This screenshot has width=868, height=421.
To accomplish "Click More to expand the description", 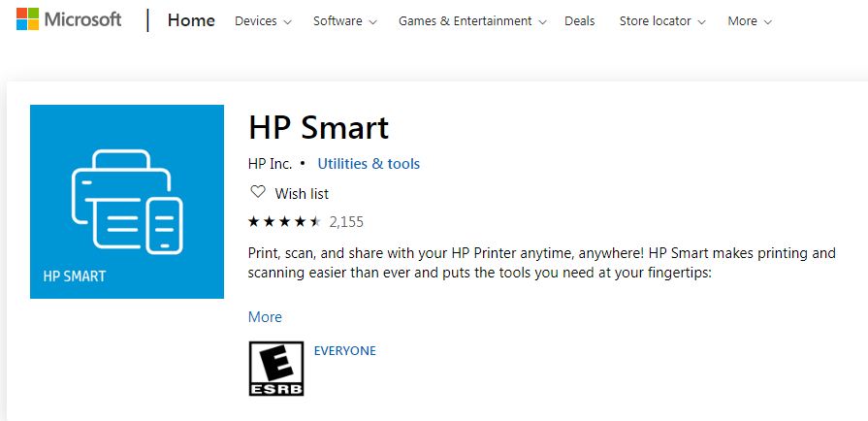I will coord(265,317).
